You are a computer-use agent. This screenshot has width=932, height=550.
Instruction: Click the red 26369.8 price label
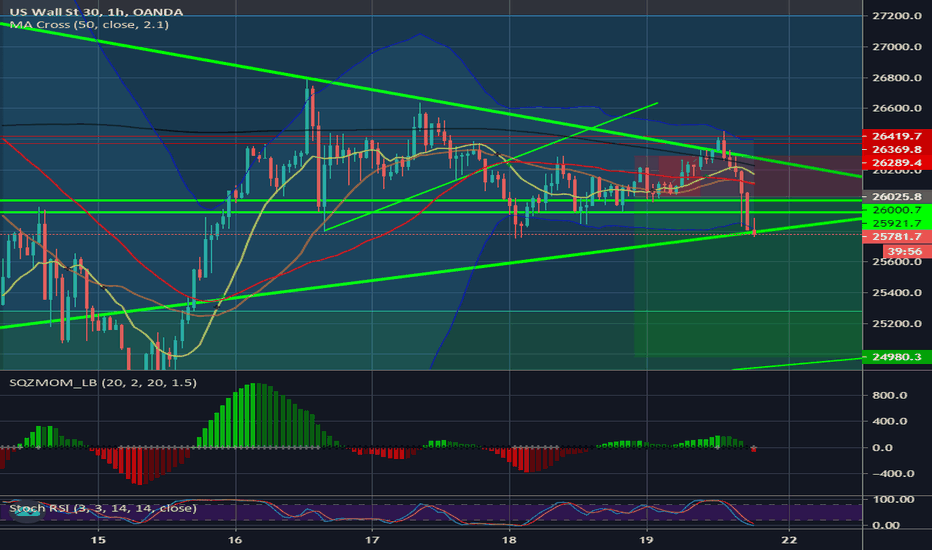click(896, 149)
